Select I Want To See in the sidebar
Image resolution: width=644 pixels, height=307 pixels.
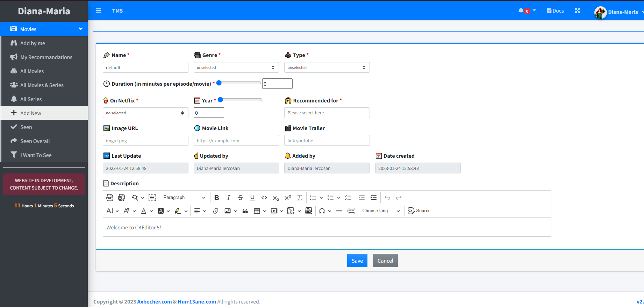(36, 155)
